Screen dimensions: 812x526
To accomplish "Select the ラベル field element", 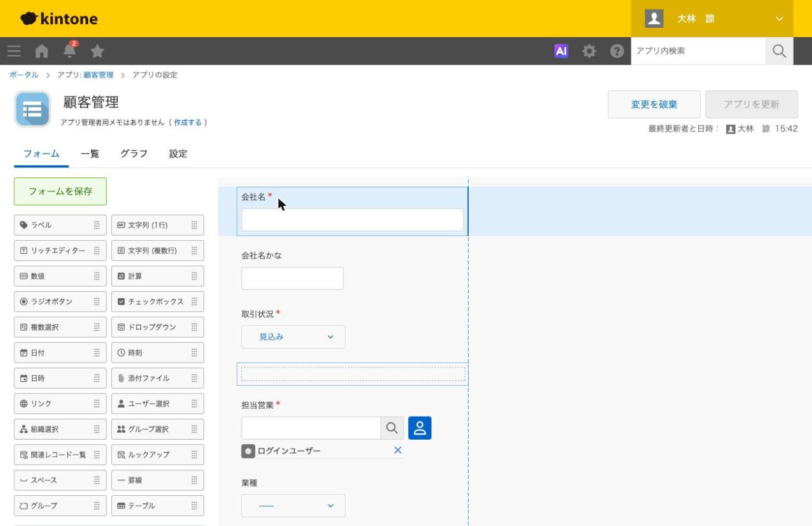I will coord(60,225).
